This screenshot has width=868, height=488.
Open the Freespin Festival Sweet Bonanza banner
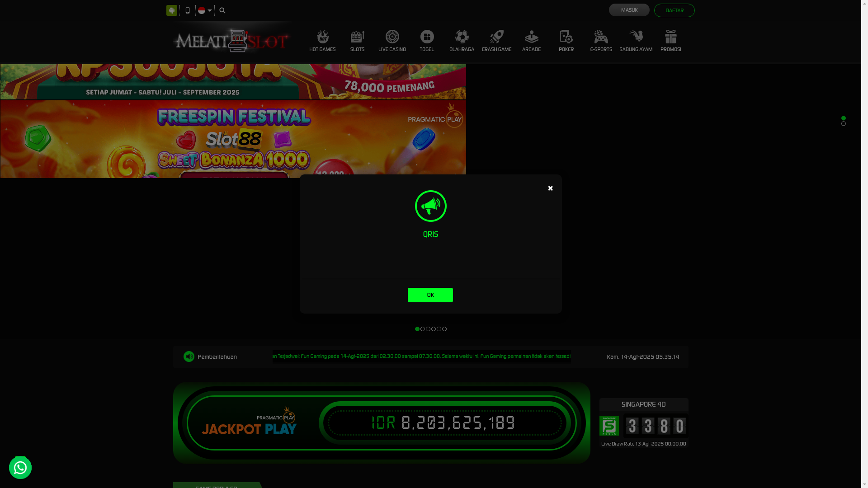tap(233, 139)
